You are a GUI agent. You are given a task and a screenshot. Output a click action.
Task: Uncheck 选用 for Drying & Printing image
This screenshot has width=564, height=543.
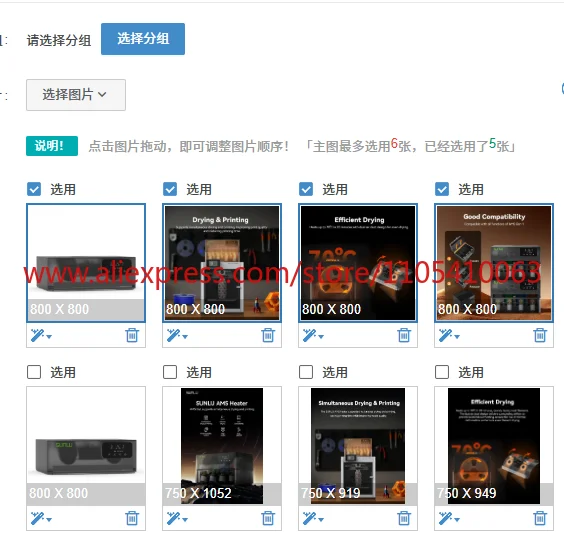tap(170, 189)
